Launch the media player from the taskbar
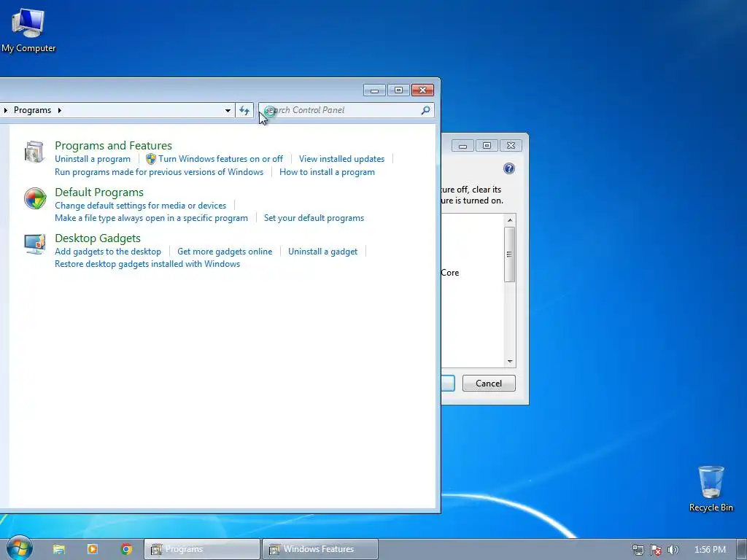Screen dimensions: 747x560 pos(93,549)
